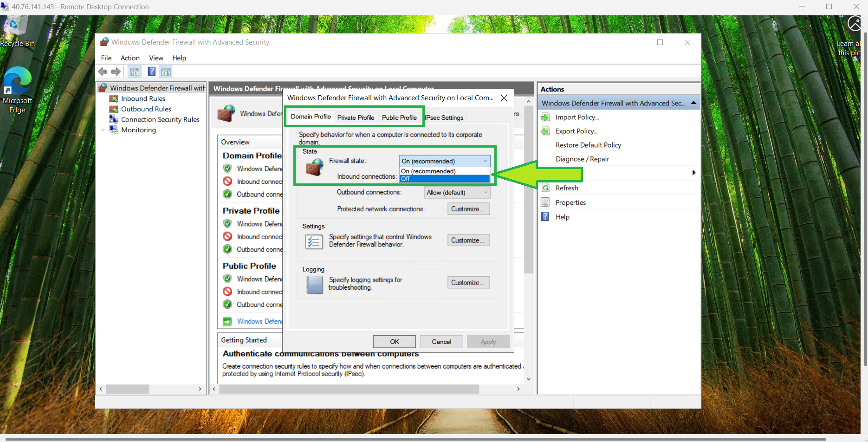
Task: Click the Show/Hide Action Pane toolbar icon
Action: point(166,71)
